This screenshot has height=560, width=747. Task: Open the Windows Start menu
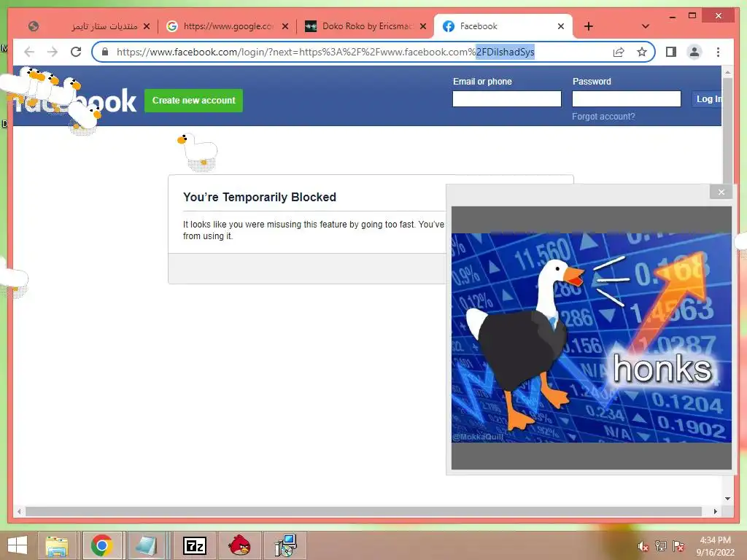point(18,545)
